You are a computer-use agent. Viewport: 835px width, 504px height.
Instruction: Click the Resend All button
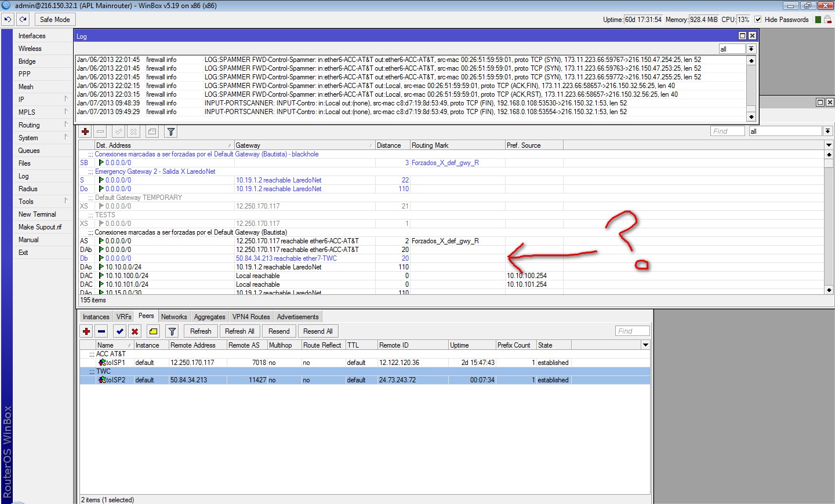tap(318, 331)
